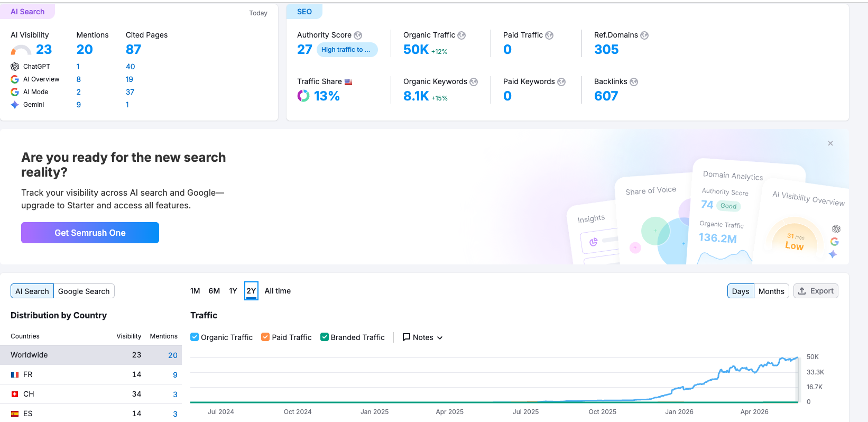This screenshot has width=868, height=422.
Task: Open the Mentions total 20 in AI Search
Action: [85, 50]
